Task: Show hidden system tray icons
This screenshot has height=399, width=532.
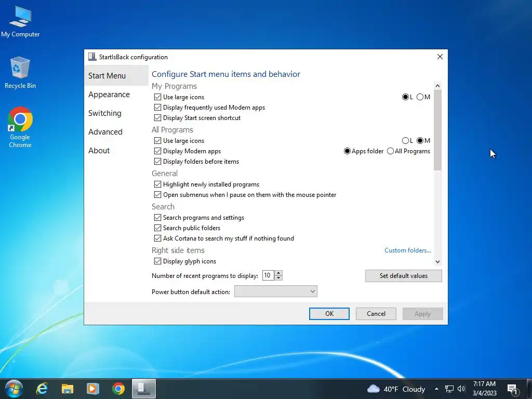Action: pos(436,389)
